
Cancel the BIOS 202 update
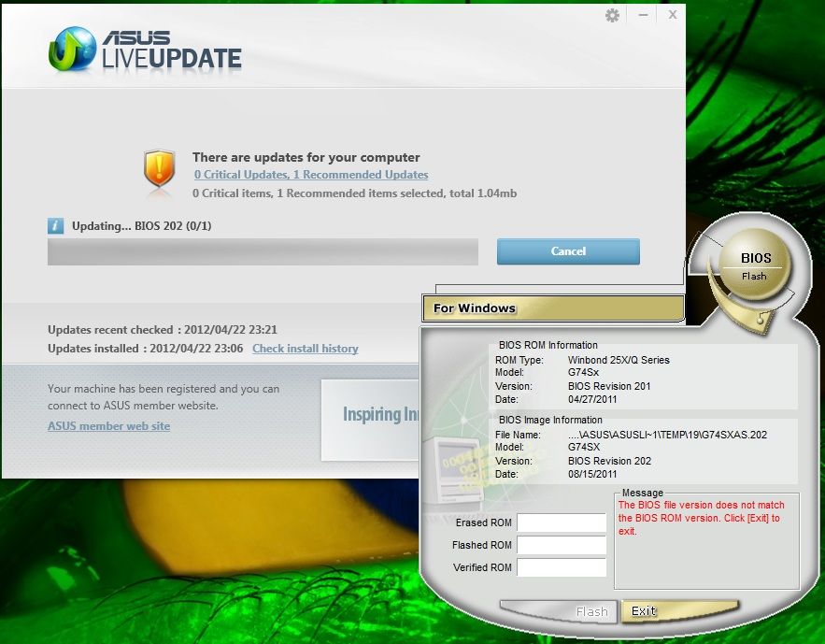[x=568, y=251]
